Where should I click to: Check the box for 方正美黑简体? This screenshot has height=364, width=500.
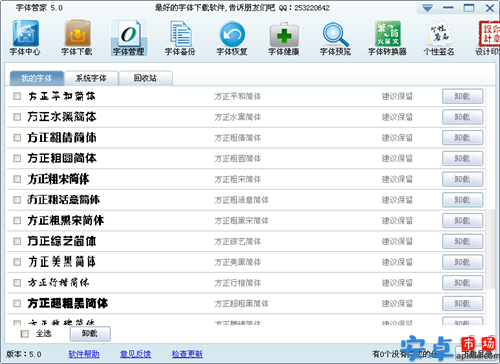point(17,262)
